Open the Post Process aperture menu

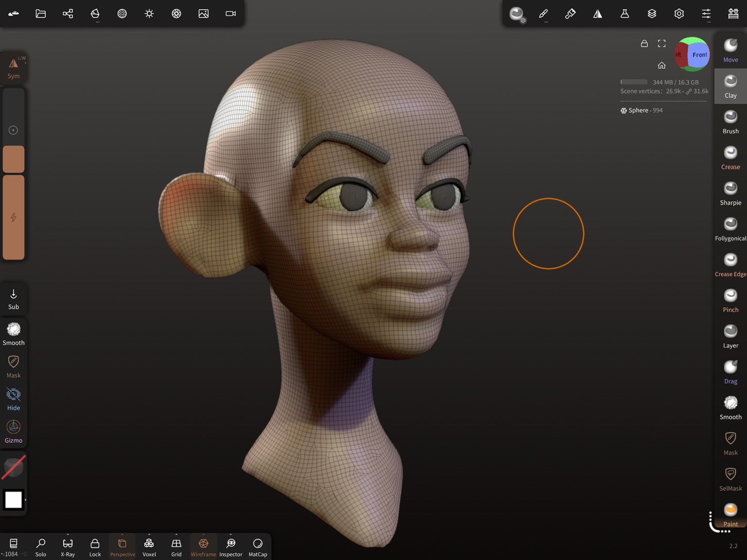[177, 14]
